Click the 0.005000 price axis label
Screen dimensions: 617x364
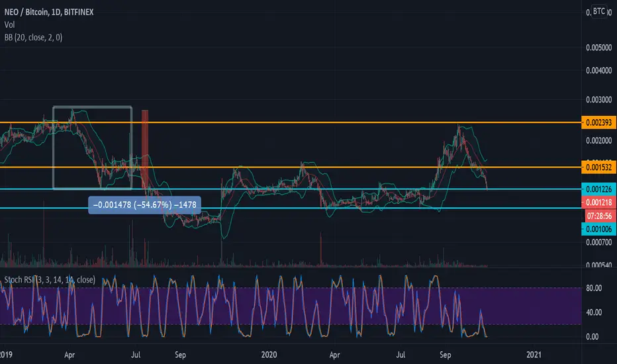pyautogui.click(x=598, y=48)
